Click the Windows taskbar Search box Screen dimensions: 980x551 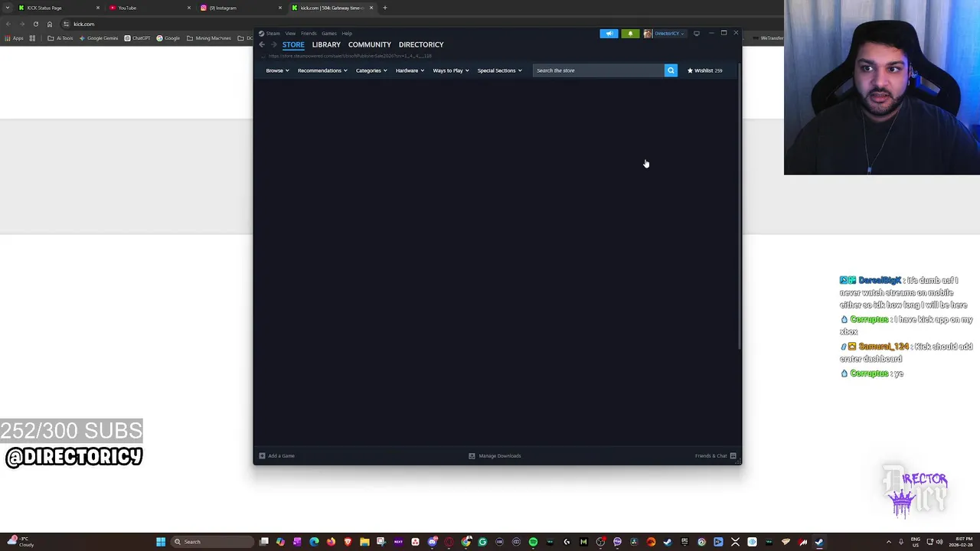(x=211, y=542)
